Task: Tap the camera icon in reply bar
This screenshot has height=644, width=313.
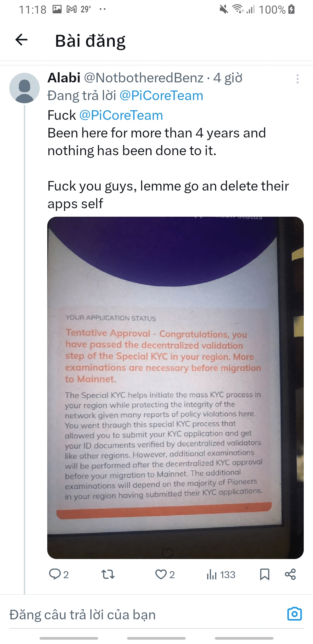Action: 294,614
